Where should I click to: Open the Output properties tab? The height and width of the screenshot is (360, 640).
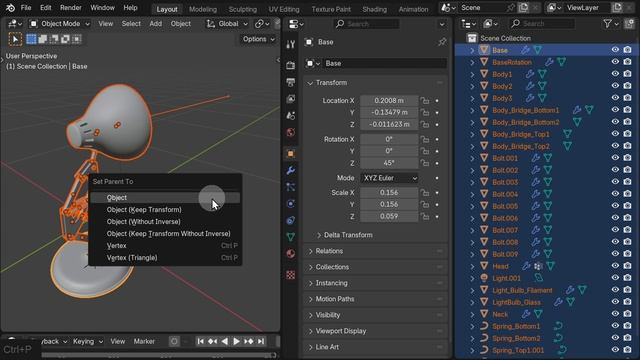(291, 82)
